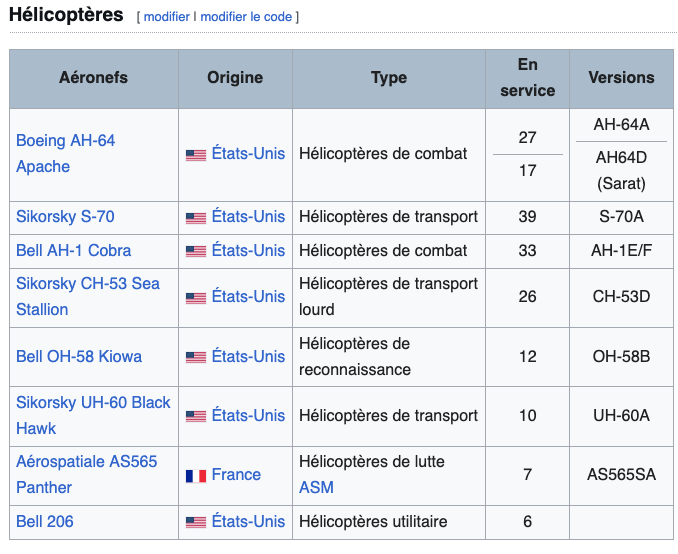Click the in-service value 6
This screenshot has width=678, height=554.
[528, 522]
